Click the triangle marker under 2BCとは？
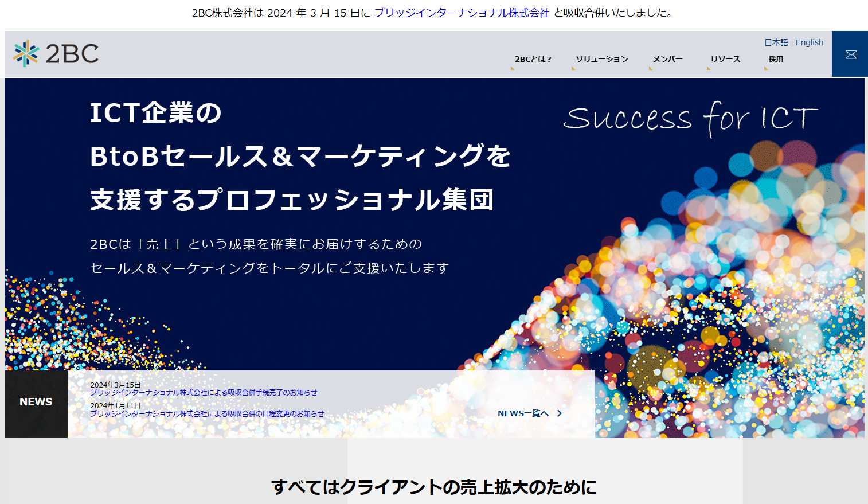The width and height of the screenshot is (868, 504). (513, 68)
